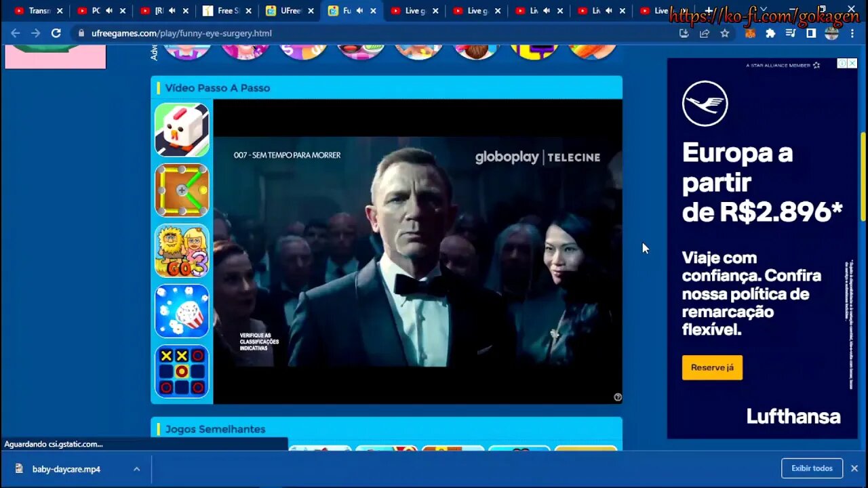Close the Lufthansa ad with its X
This screenshot has height=488, width=868.
tap(852, 63)
